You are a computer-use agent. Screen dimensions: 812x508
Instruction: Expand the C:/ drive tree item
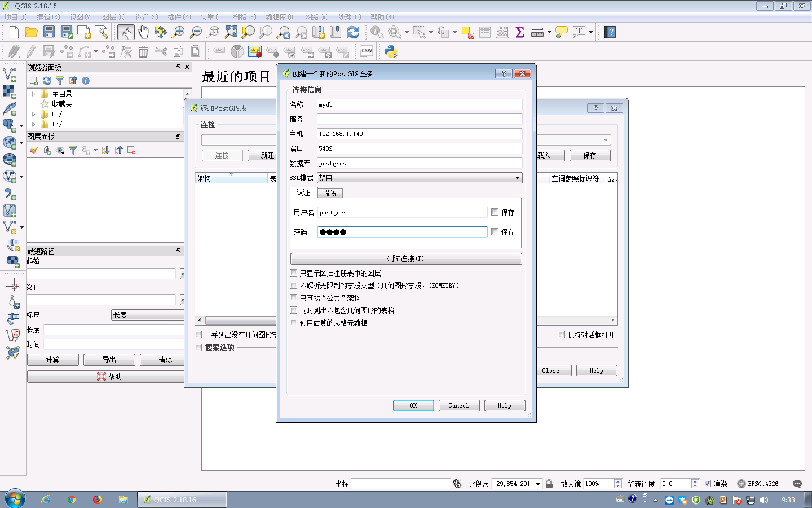(x=34, y=115)
